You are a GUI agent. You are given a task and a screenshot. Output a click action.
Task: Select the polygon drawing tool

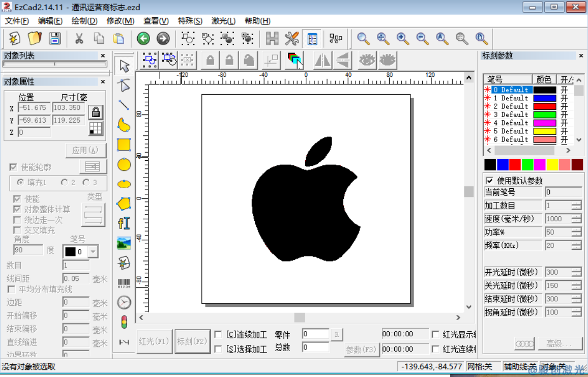click(124, 204)
